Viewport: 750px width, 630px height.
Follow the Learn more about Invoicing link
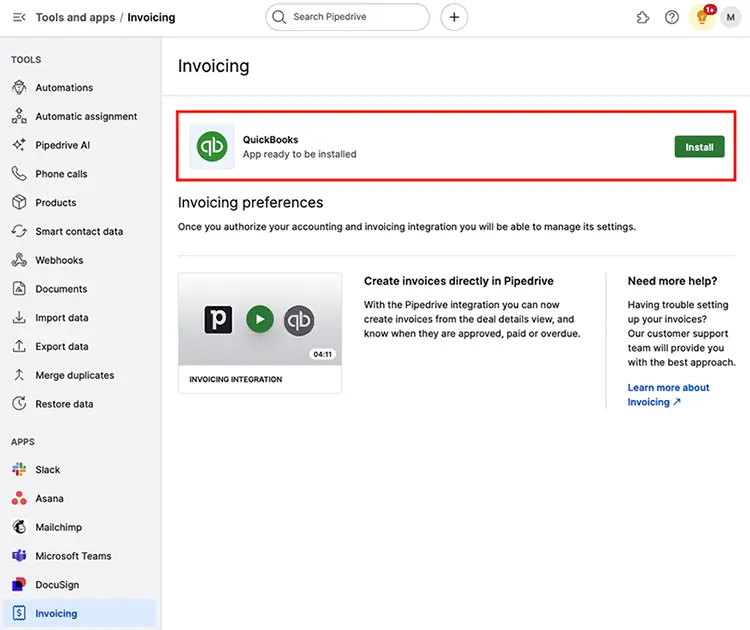point(668,394)
